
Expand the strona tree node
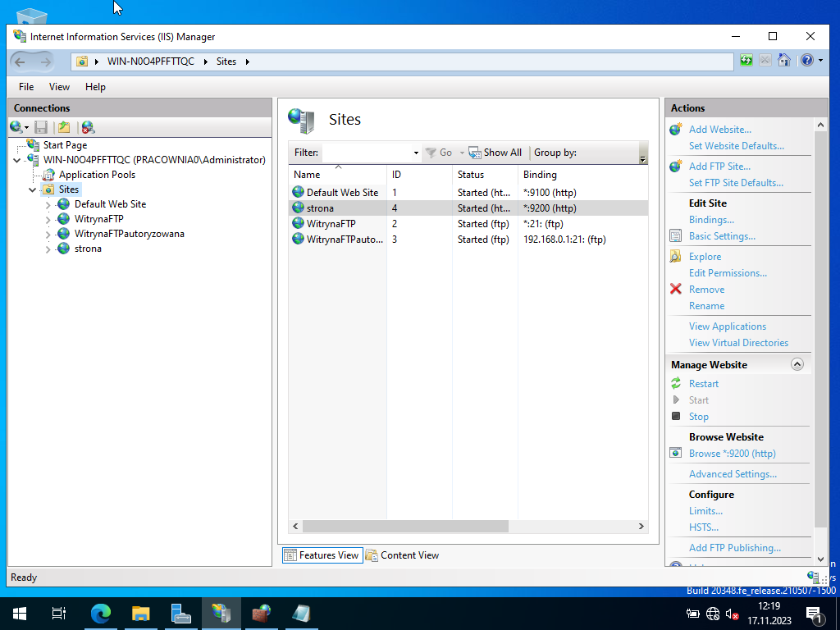[48, 249]
